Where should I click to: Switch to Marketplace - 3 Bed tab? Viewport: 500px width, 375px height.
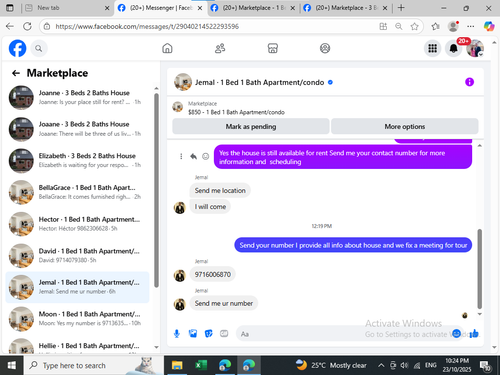[346, 8]
